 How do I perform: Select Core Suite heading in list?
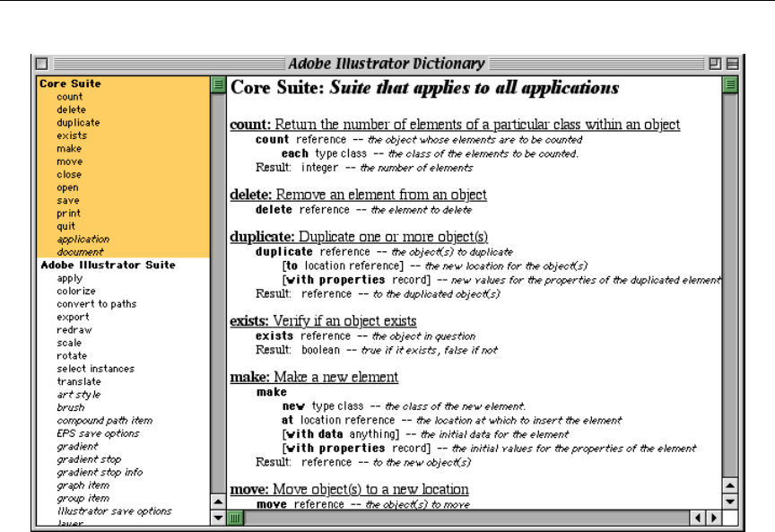70,83
